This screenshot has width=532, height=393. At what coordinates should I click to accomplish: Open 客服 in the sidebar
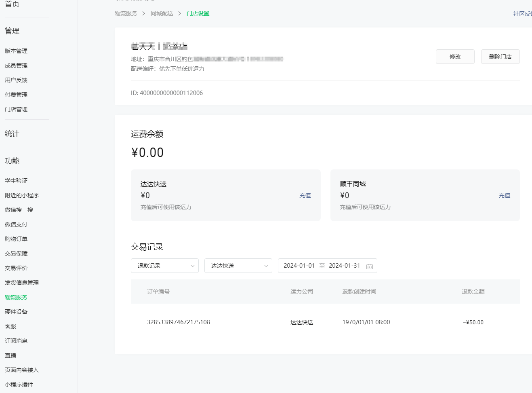[11, 326]
